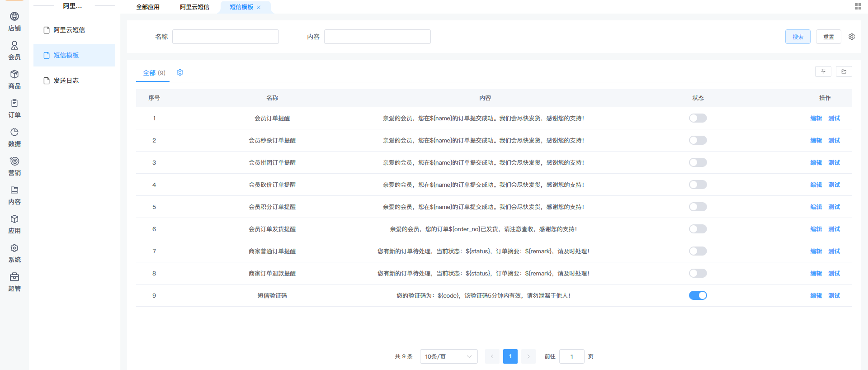Open the 超管 super admin section icon
This screenshot has width=868, height=370.
[x=14, y=277]
